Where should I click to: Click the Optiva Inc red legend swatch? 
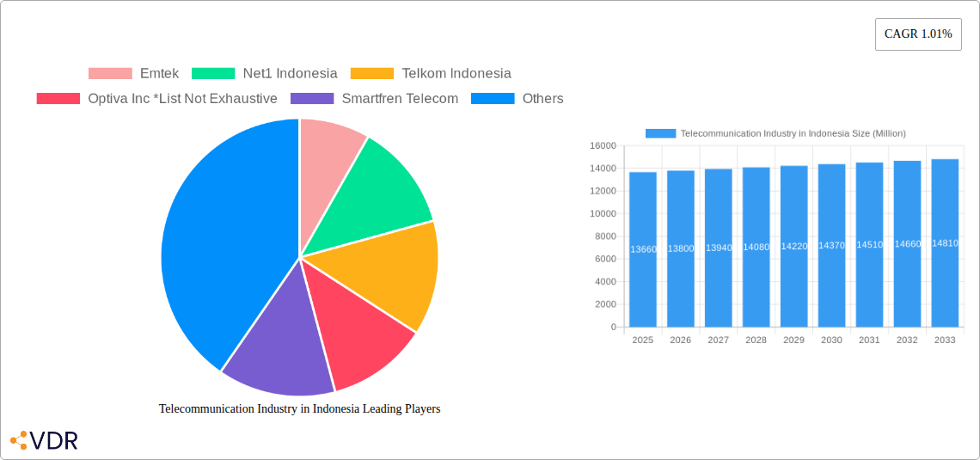point(58,98)
